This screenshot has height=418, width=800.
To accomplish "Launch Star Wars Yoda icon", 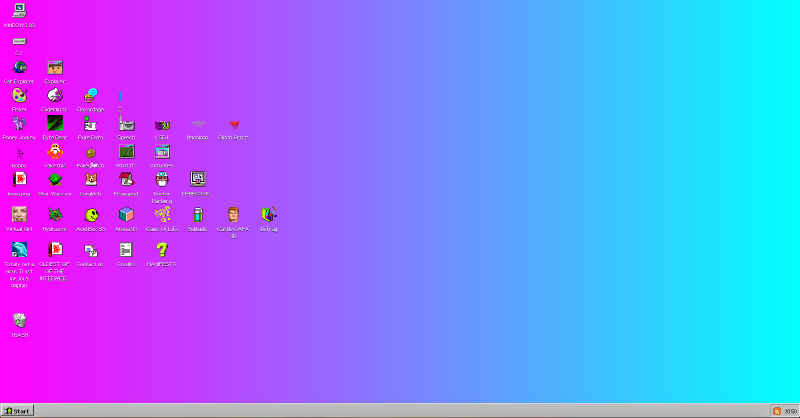I will 55,180.
